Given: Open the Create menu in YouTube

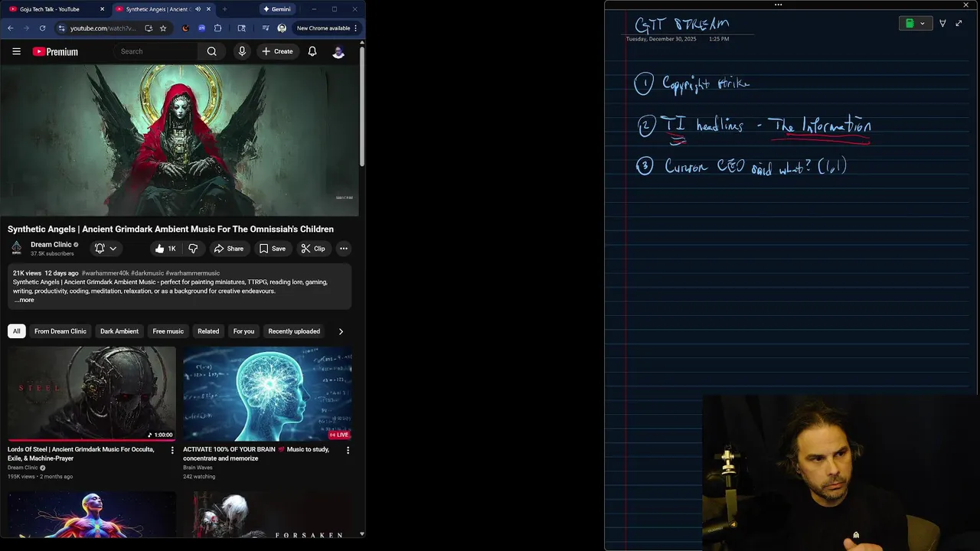Looking at the screenshot, I should (x=277, y=51).
